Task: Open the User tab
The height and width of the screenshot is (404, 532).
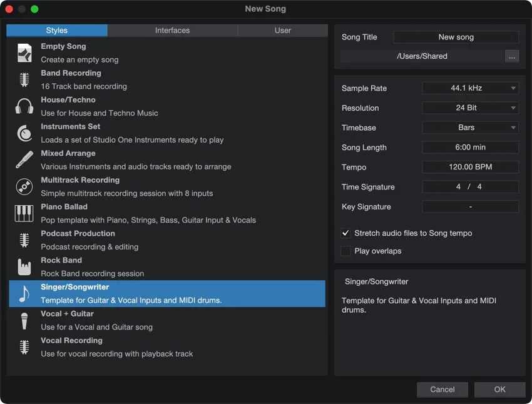Action: [x=282, y=30]
